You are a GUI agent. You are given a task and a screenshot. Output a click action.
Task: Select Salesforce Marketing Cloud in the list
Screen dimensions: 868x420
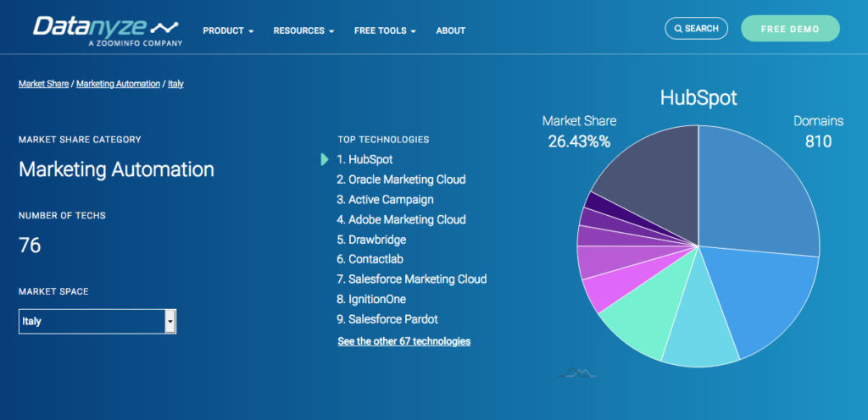[412, 279]
